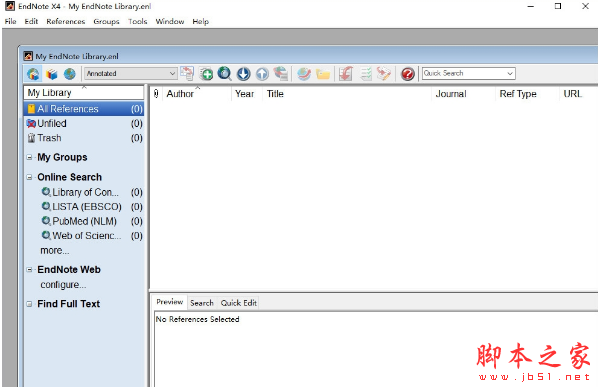Sort by the Author column header
Viewport: 598px width, 387px height.
tap(197, 94)
